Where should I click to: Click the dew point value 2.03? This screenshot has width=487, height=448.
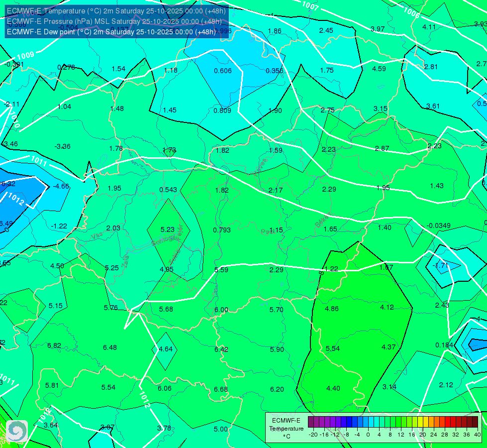click(x=113, y=228)
